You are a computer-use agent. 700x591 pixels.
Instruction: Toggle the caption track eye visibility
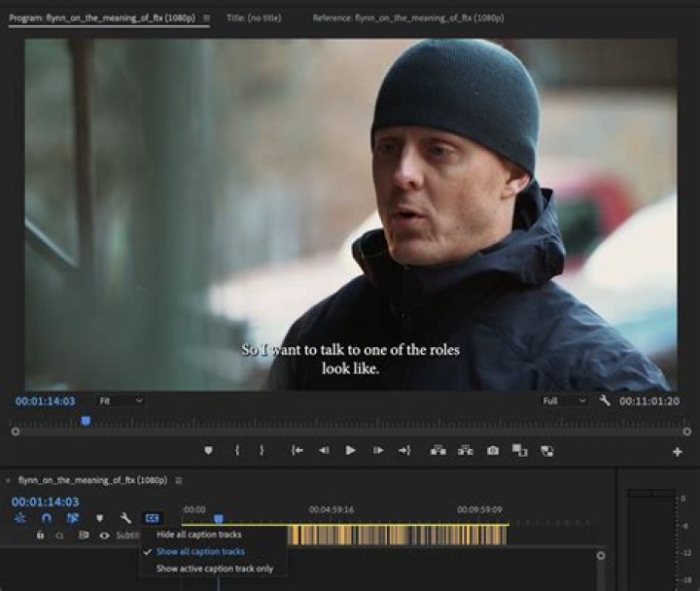[x=104, y=536]
